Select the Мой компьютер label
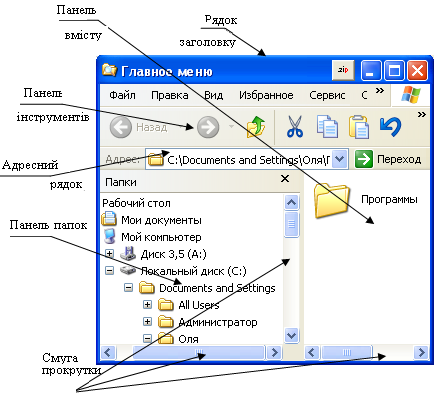This screenshot has width=435, height=394. 161,237
